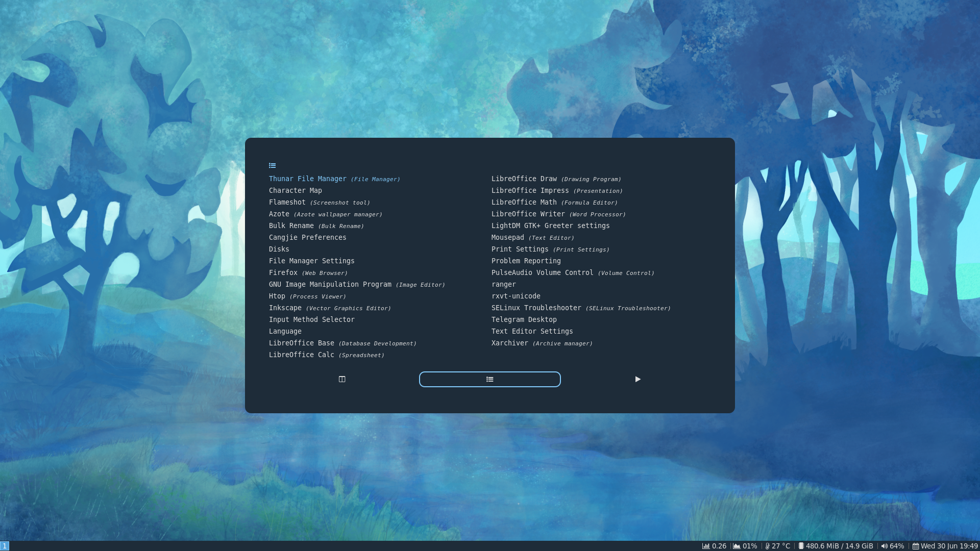Image resolution: width=980 pixels, height=551 pixels.
Task: Launch Input Method Selector
Action: pyautogui.click(x=312, y=319)
